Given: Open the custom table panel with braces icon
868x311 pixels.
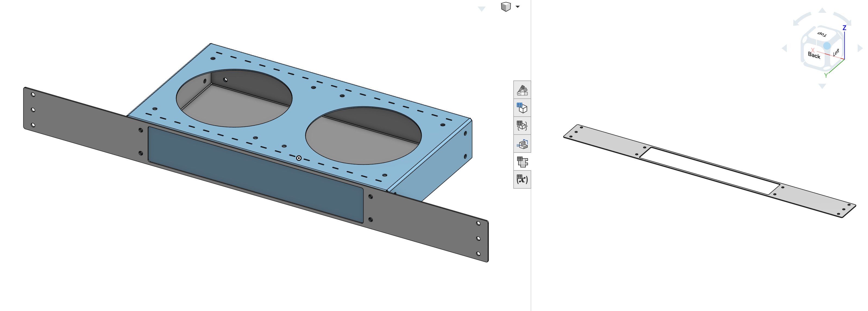Looking at the screenshot, I should pyautogui.click(x=522, y=126).
